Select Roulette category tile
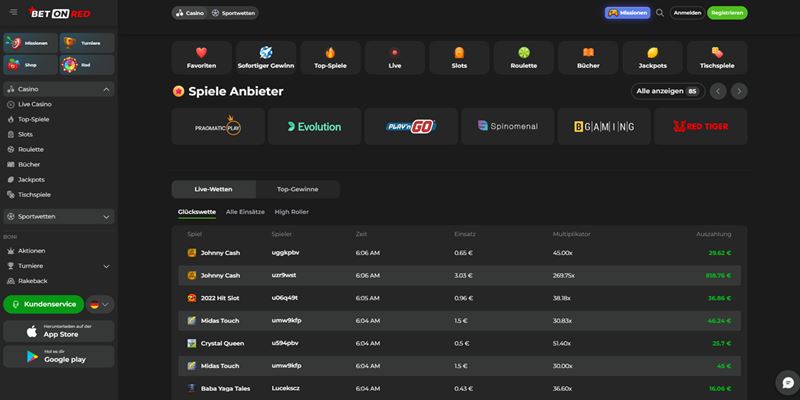Screen dimensions: 800x400 click(523, 58)
